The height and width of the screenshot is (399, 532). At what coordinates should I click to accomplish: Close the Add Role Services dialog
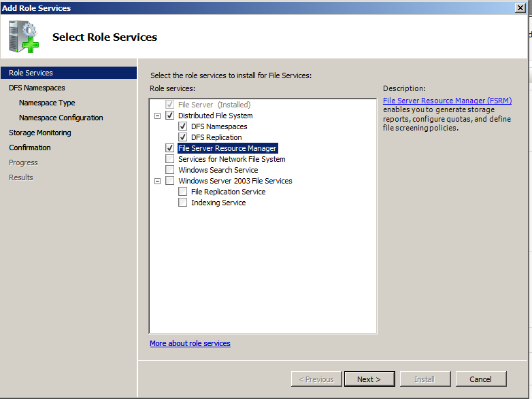point(520,7)
